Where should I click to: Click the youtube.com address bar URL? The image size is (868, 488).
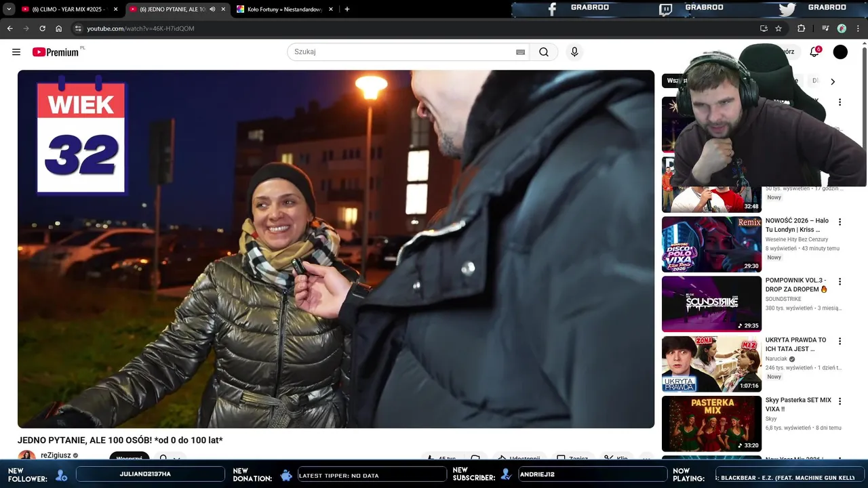coord(140,28)
